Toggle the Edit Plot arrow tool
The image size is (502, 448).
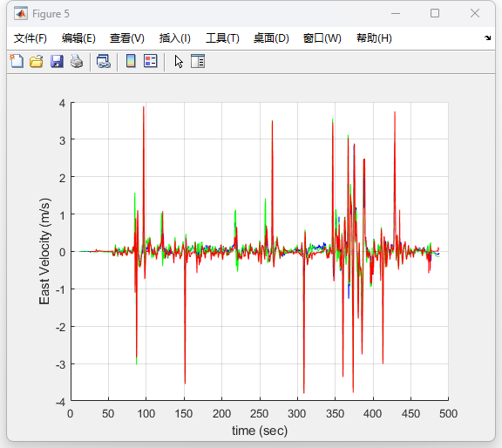coord(179,61)
